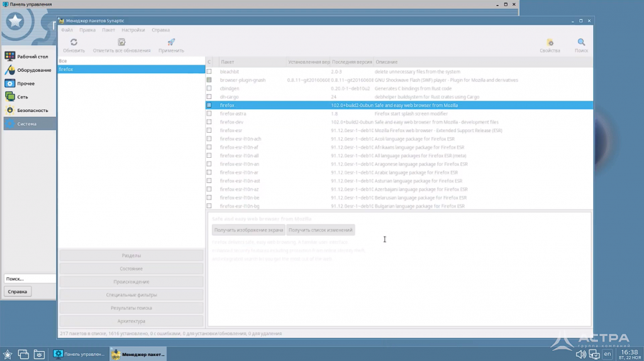Open package Свойства icon
Viewport: 644px width, 361px height.
[x=550, y=42]
